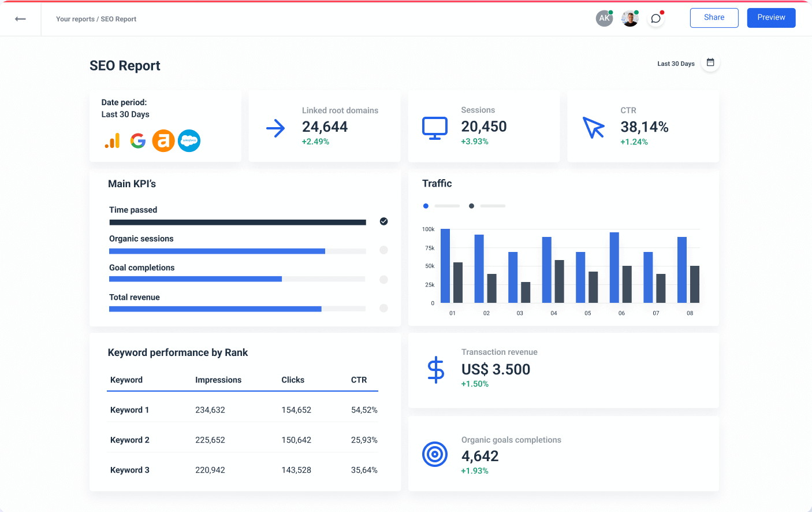The height and width of the screenshot is (512, 812).
Task: Open the Last 30 Days range selector
Action: (676, 64)
